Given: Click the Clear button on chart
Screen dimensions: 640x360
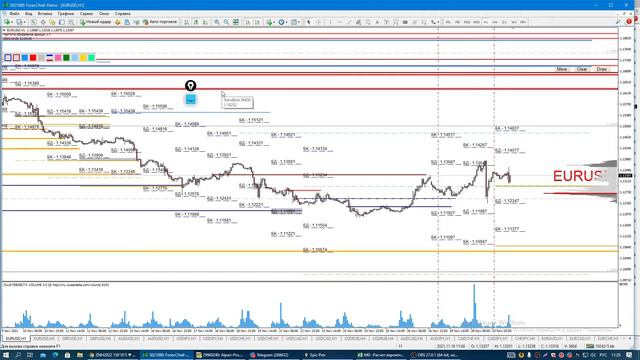Looking at the screenshot, I should 582,69.
